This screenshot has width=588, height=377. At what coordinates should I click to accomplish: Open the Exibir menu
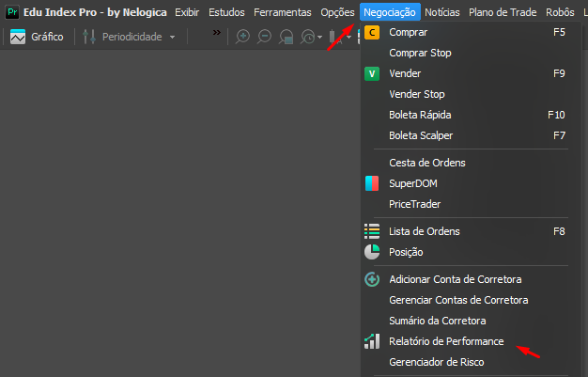[187, 12]
